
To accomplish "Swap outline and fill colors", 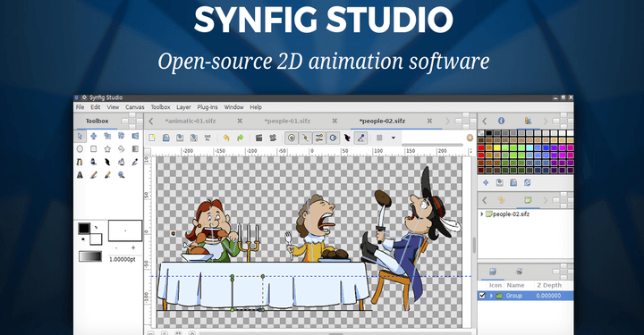I will point(96,227).
